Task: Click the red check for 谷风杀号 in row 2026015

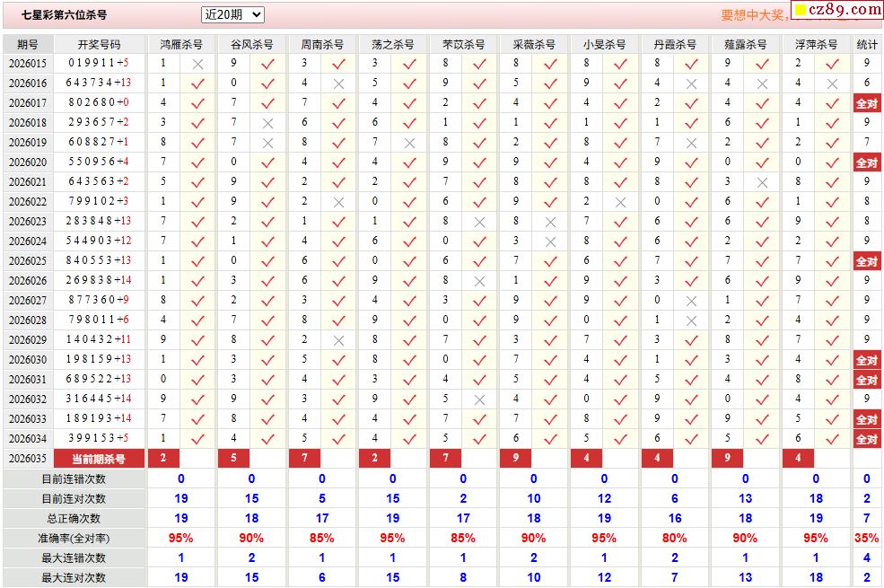Action: click(267, 65)
